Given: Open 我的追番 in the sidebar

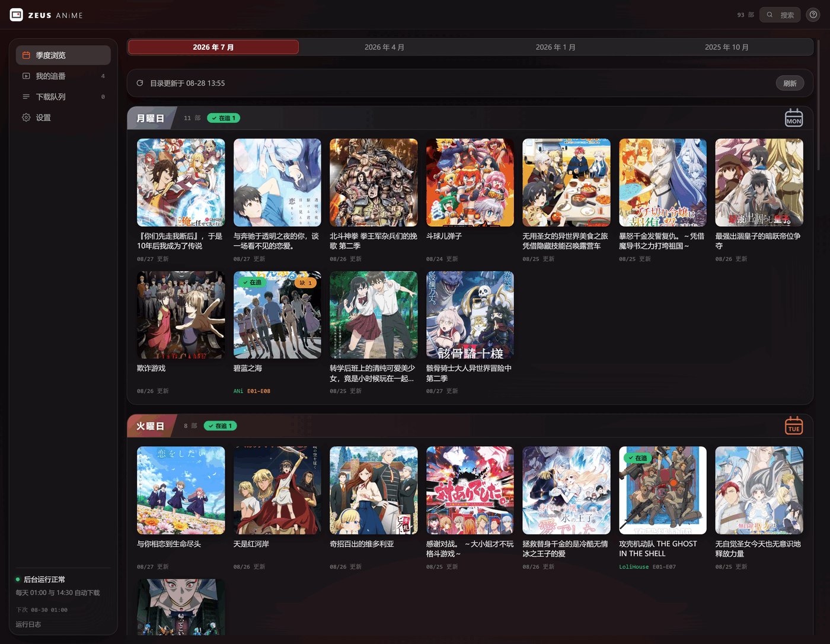Looking at the screenshot, I should click(63, 76).
